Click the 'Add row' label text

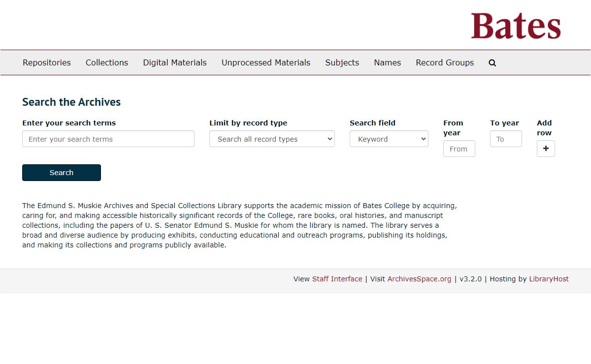click(544, 128)
